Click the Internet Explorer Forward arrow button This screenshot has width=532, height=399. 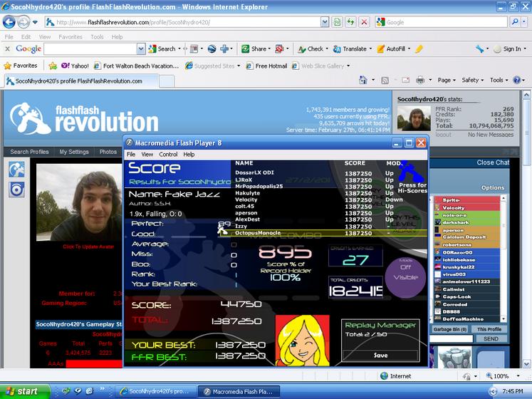(24, 22)
